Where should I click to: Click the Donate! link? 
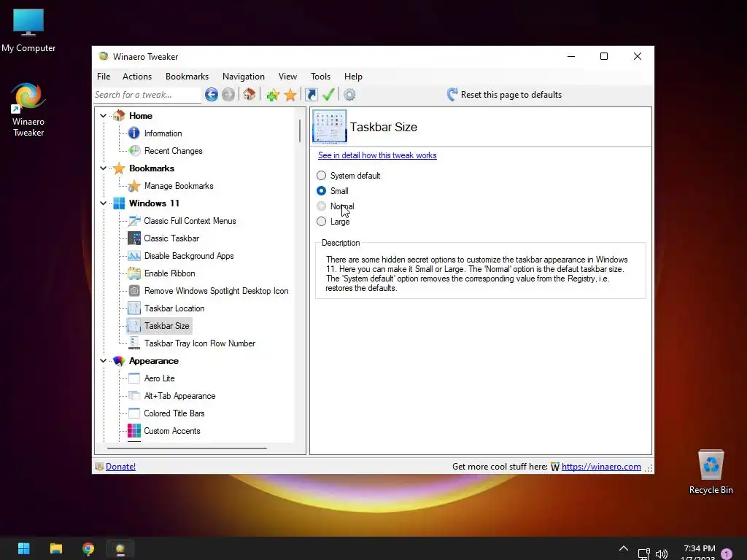tap(120, 467)
